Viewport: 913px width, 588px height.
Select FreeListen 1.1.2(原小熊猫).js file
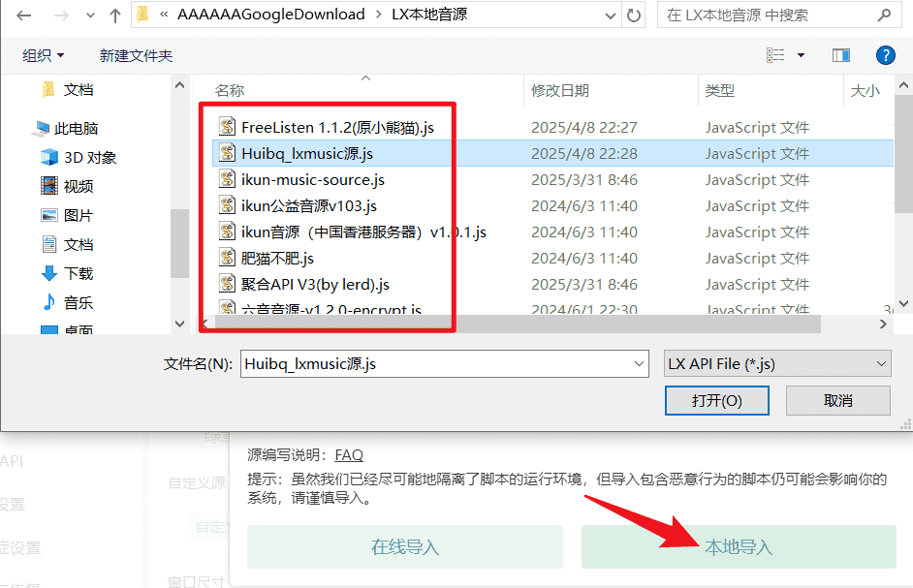(337, 128)
